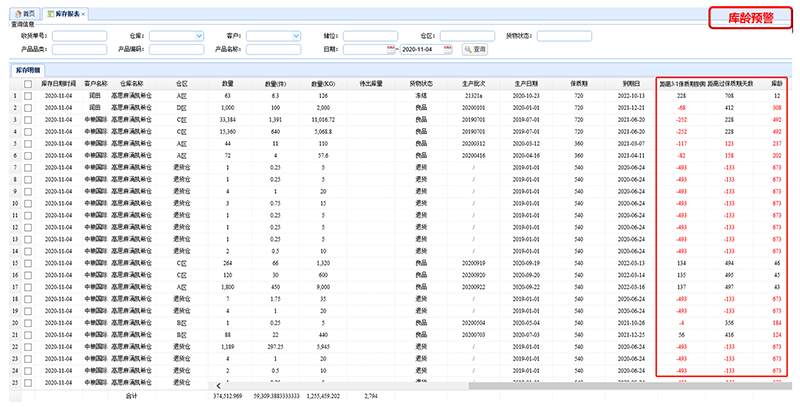Click production date cell "2020-10-23"

526,96
